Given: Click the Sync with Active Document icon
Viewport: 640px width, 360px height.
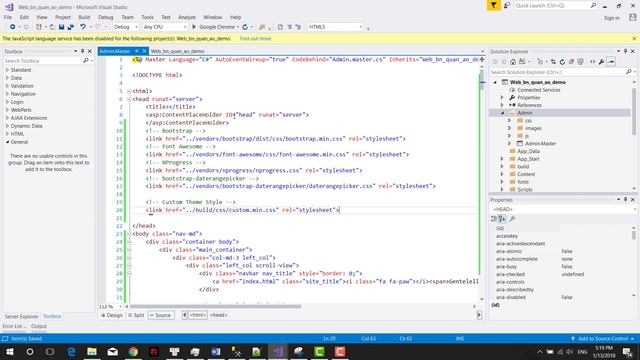Looking at the screenshot, I should coord(553,62).
